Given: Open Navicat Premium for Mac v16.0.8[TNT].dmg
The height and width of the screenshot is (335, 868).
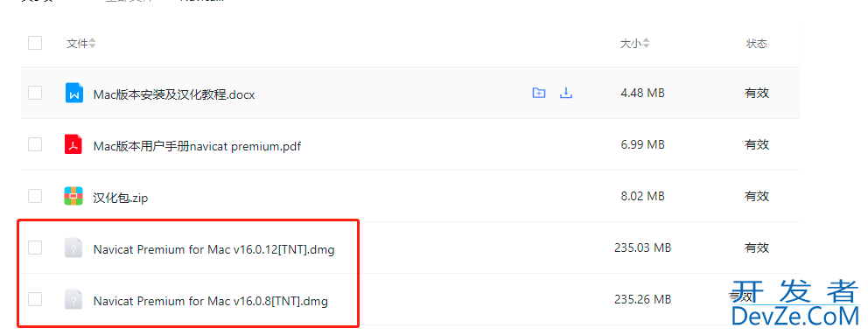Looking at the screenshot, I should 210,302.
